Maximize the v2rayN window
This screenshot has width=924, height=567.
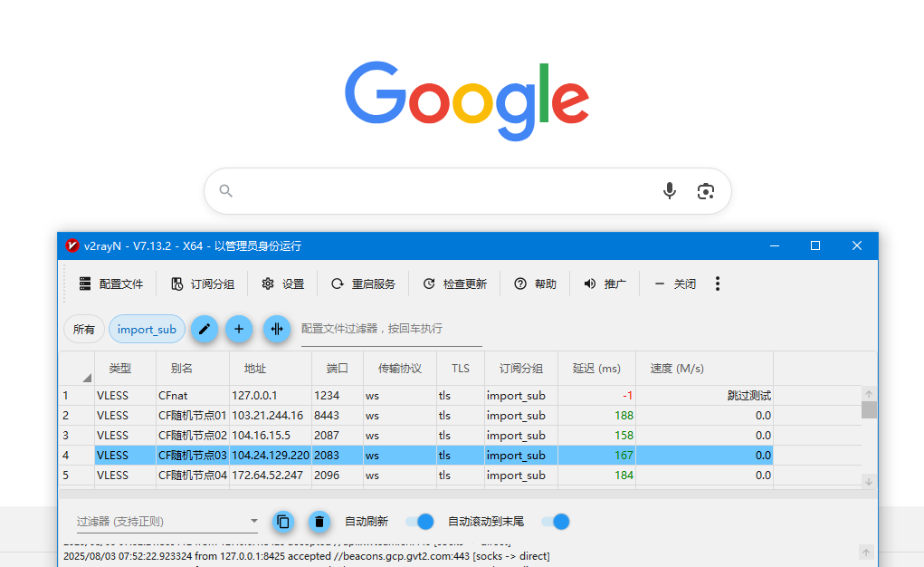815,245
